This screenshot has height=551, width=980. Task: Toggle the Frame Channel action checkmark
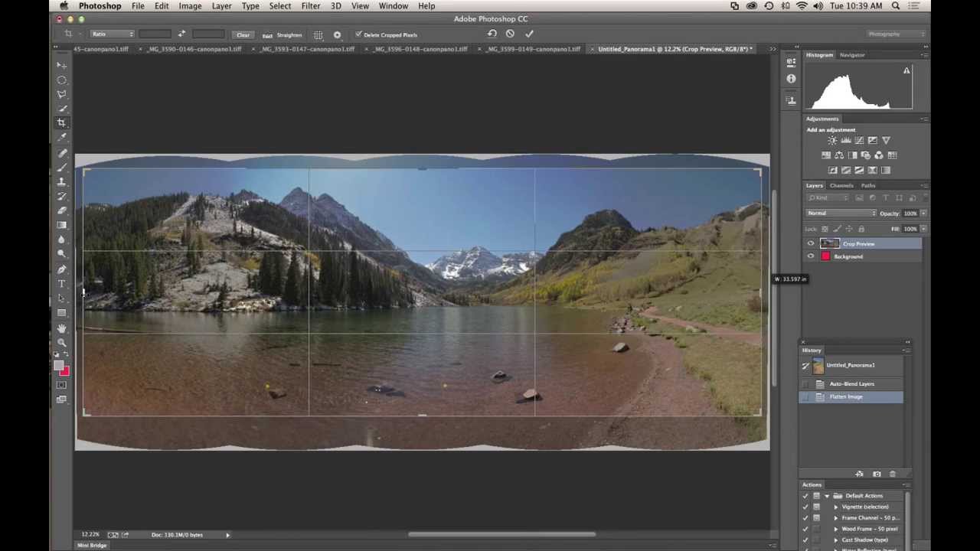tap(805, 518)
